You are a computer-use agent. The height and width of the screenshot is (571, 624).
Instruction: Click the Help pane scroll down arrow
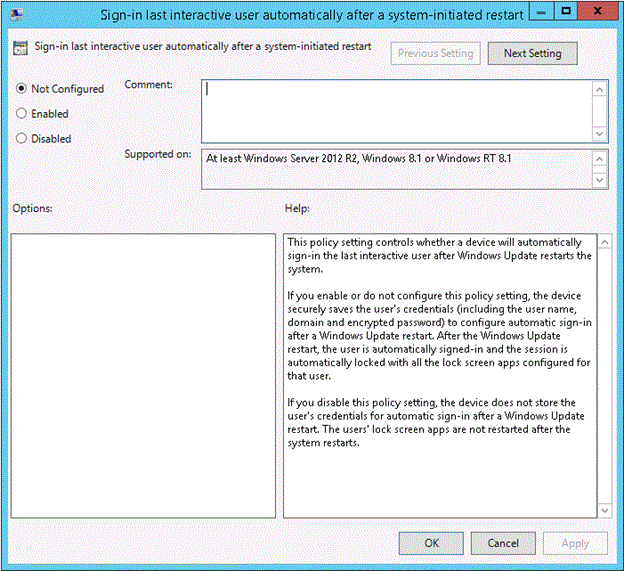coord(604,510)
